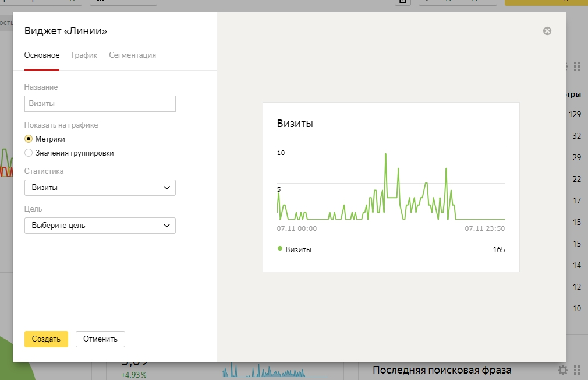588x380 pixels.
Task: Click the legend total value 165
Action: pyautogui.click(x=498, y=250)
